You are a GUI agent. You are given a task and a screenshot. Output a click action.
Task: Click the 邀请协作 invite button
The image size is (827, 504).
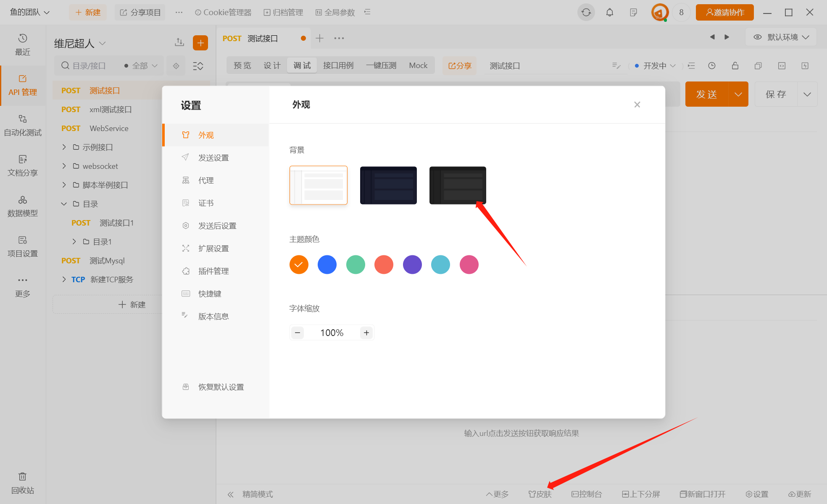pos(724,13)
